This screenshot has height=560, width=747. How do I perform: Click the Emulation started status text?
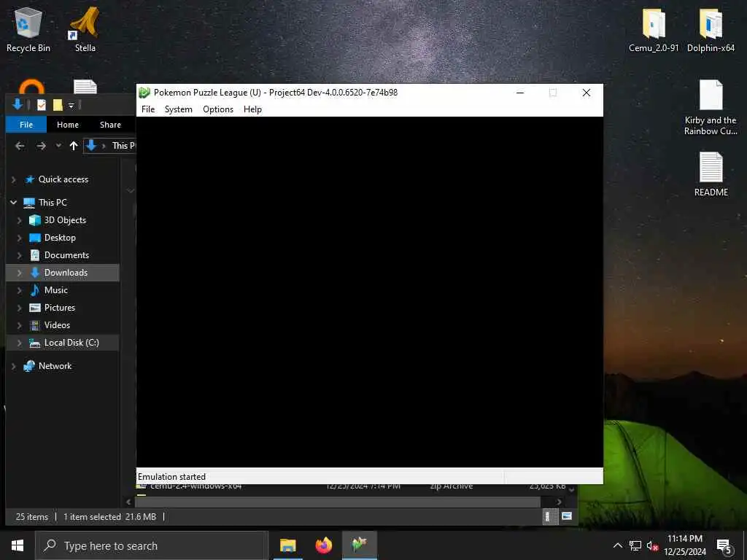coord(171,477)
